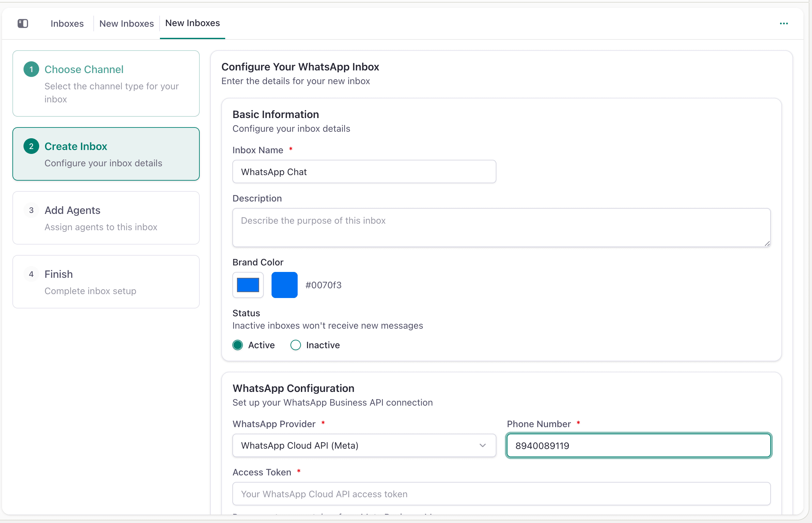Click the Inbox Name input field
This screenshot has height=523, width=812.
[x=364, y=172]
